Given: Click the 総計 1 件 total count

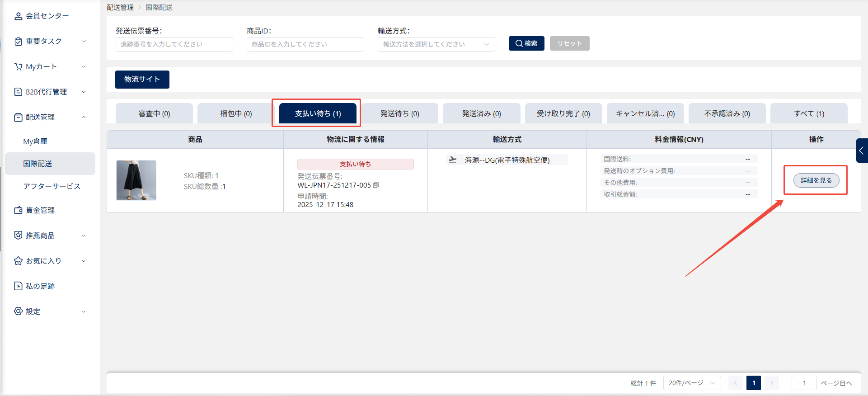Looking at the screenshot, I should (643, 383).
